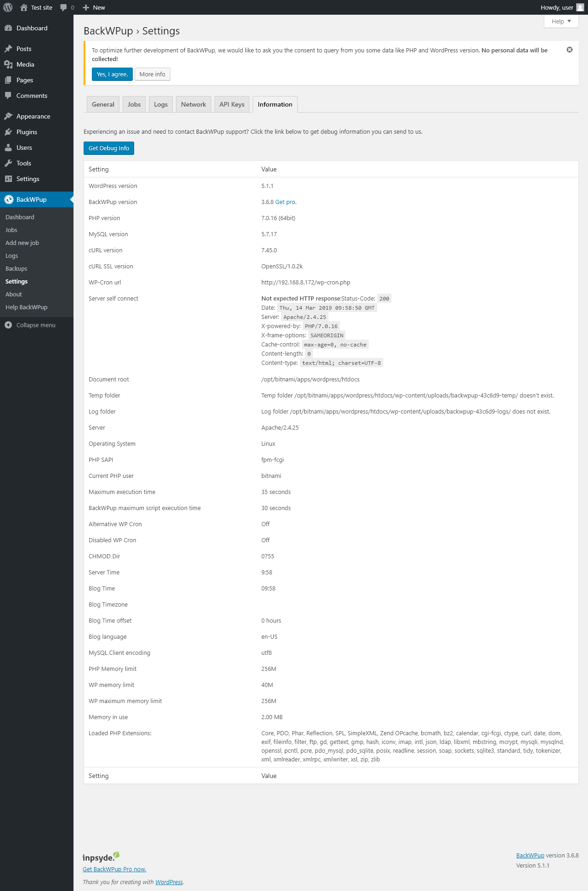Click the BackWPup version link in footer

pyautogui.click(x=530, y=856)
